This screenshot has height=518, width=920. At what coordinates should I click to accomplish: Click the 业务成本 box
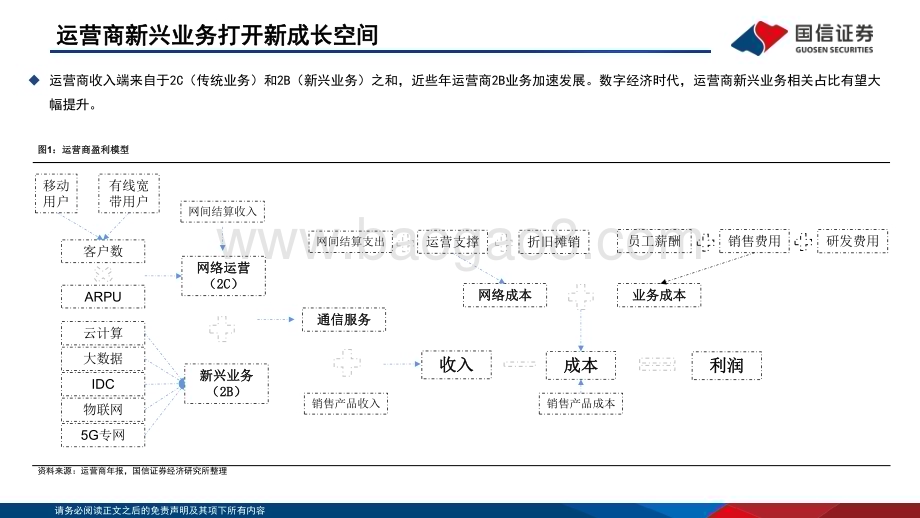659,295
